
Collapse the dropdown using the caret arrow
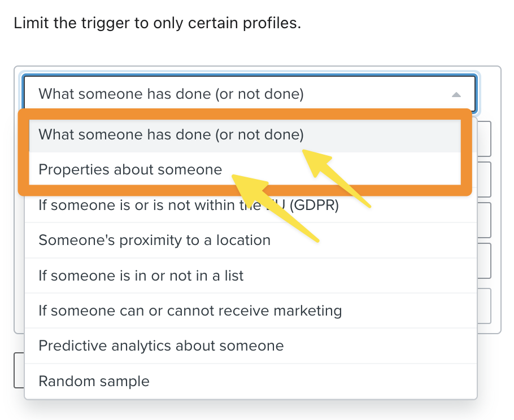click(x=456, y=95)
